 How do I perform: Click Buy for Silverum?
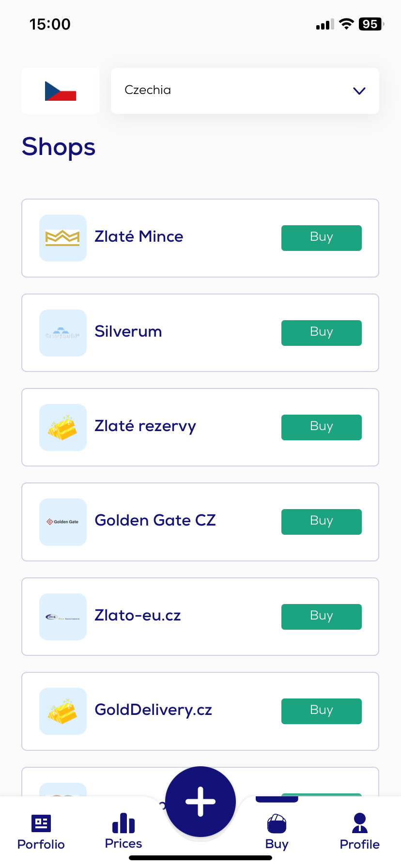321,333
